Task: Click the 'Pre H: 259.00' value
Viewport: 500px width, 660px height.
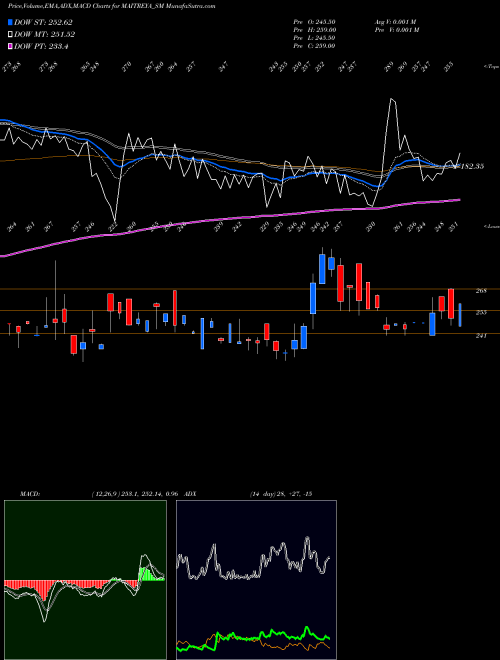Action: 314,30
